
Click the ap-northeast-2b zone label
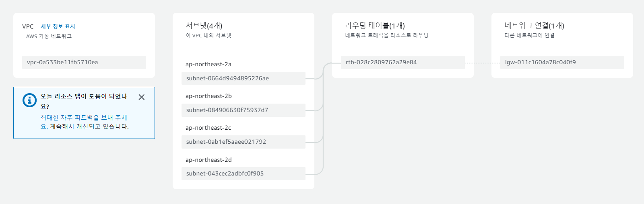click(208, 96)
